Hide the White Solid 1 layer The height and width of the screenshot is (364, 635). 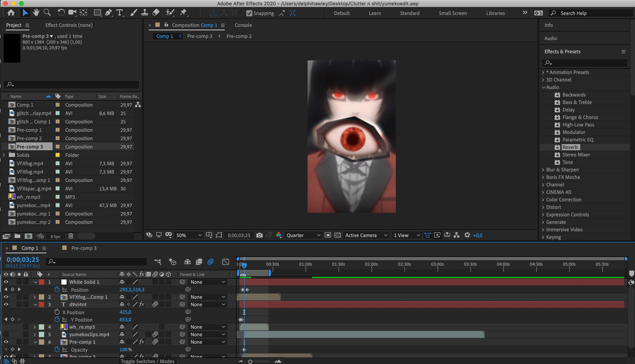pyautogui.click(x=6, y=282)
